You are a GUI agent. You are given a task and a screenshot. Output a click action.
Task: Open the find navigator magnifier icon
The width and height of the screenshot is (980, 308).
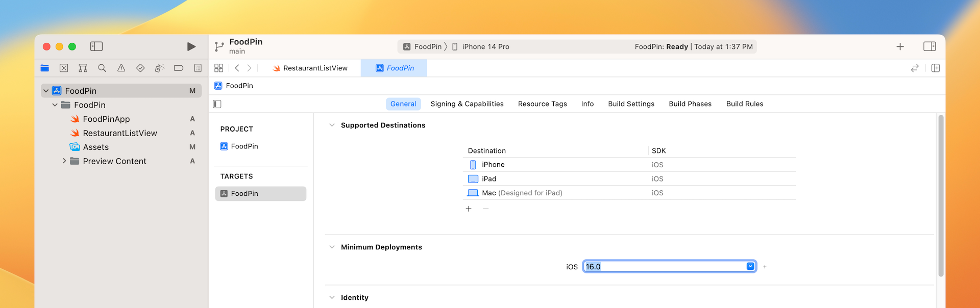click(x=102, y=68)
